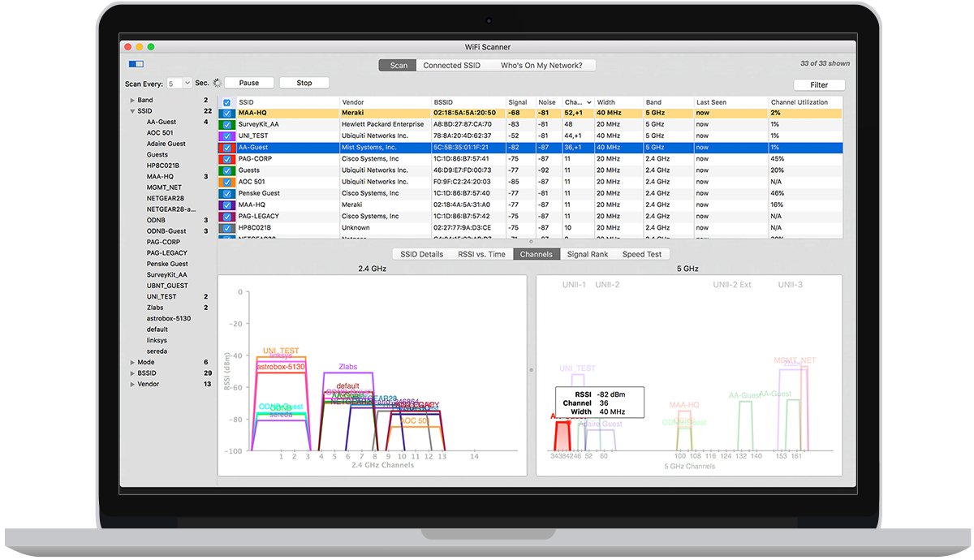The width and height of the screenshot is (974, 560).
Task: Select astrobox-5130 in the sidebar
Action: 169,319
